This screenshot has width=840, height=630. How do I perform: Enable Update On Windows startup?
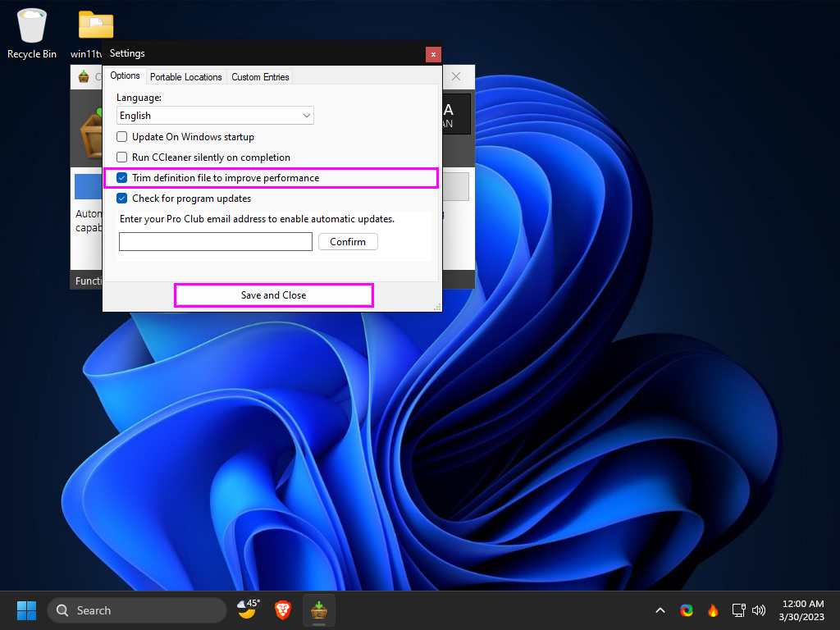(122, 137)
